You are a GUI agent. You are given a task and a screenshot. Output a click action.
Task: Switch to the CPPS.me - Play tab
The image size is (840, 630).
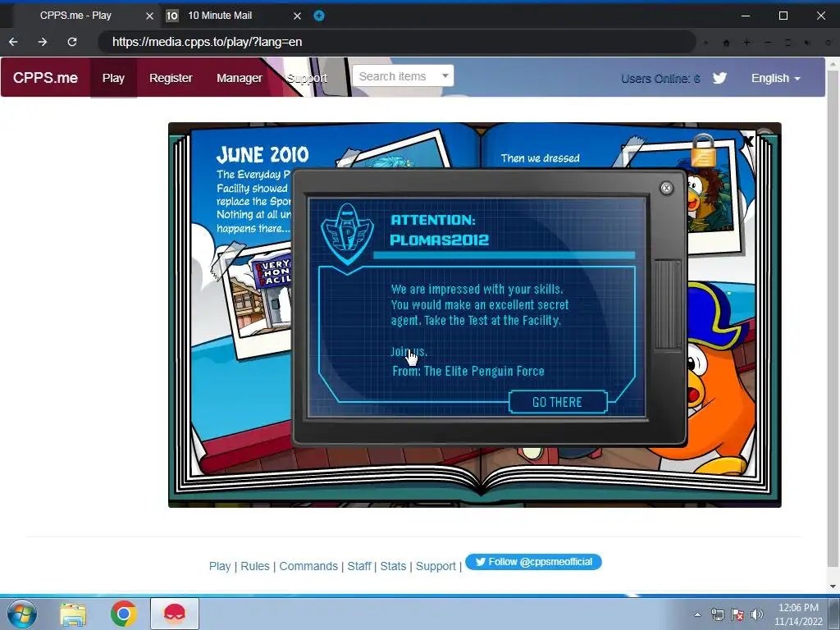[x=75, y=16]
